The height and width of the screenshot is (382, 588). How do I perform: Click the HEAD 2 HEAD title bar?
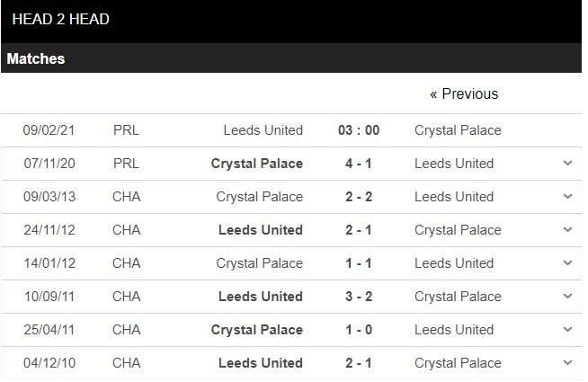click(x=61, y=19)
